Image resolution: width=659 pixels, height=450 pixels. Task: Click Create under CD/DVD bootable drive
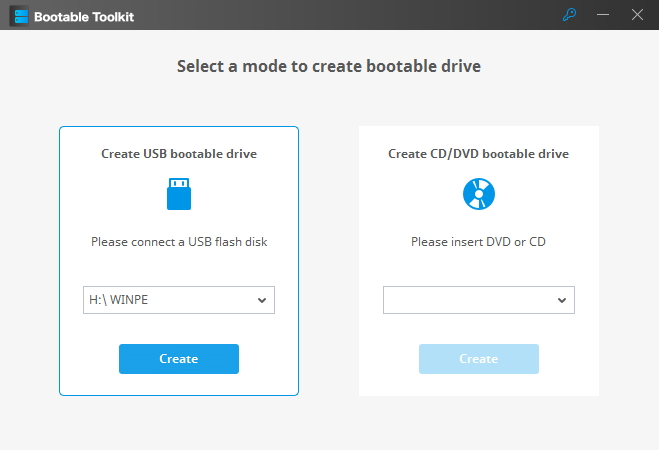479,359
